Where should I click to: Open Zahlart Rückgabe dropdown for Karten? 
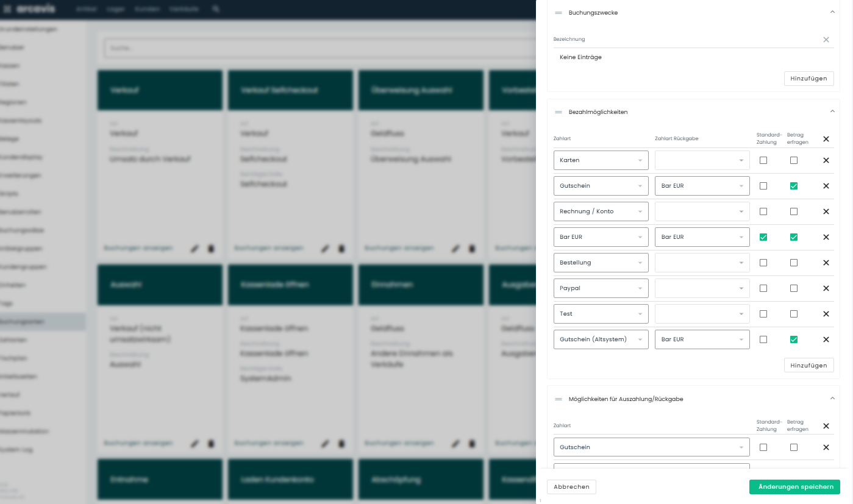[x=702, y=160]
